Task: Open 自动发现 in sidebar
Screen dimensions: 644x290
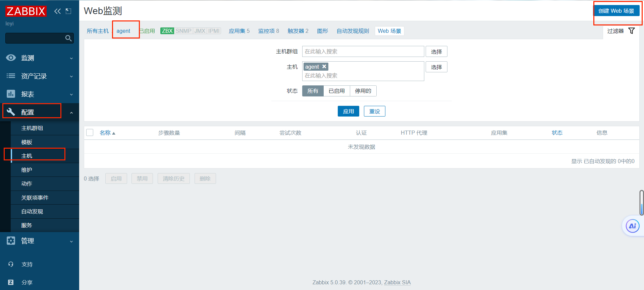Action: (45, 211)
